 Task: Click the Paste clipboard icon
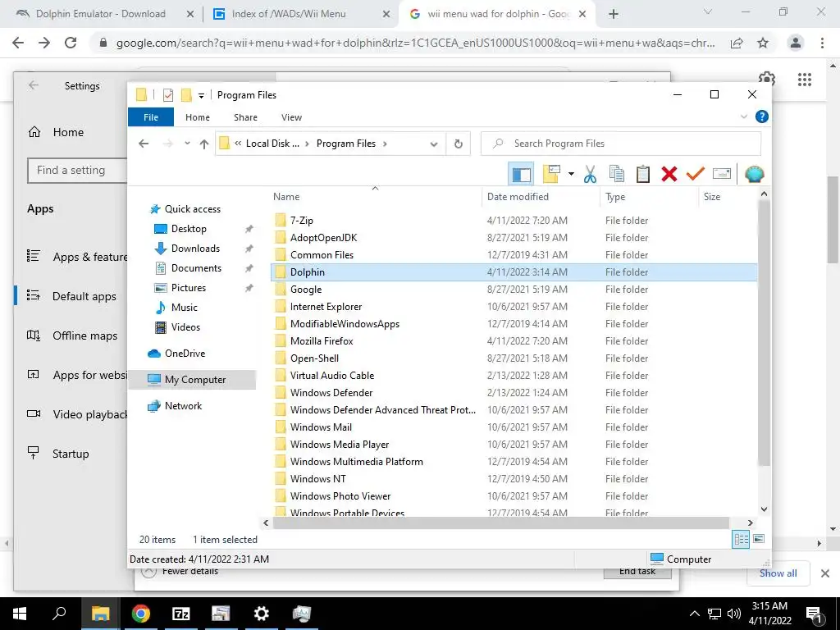643,174
